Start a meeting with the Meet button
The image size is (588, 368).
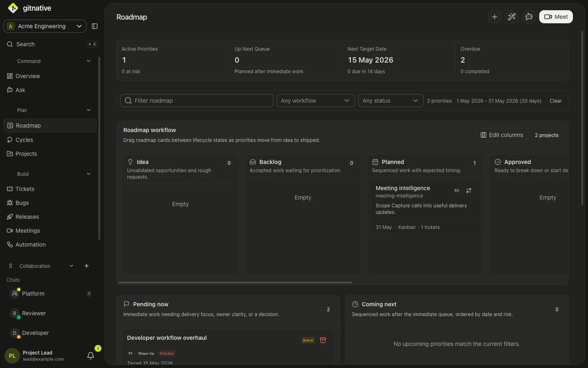[x=556, y=17]
